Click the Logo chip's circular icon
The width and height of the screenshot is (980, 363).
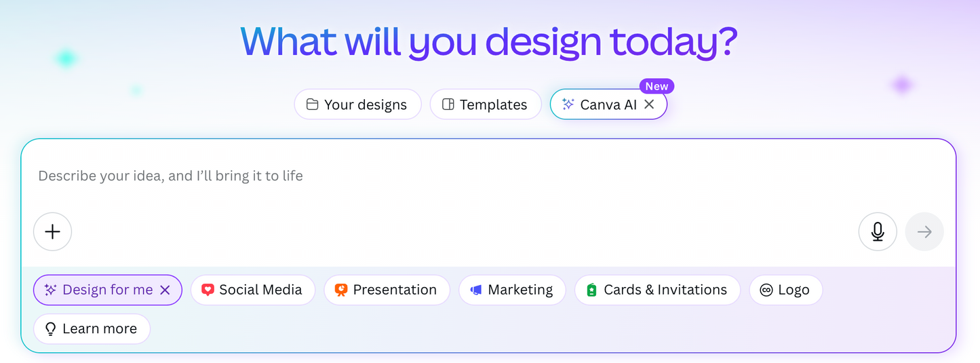766,290
